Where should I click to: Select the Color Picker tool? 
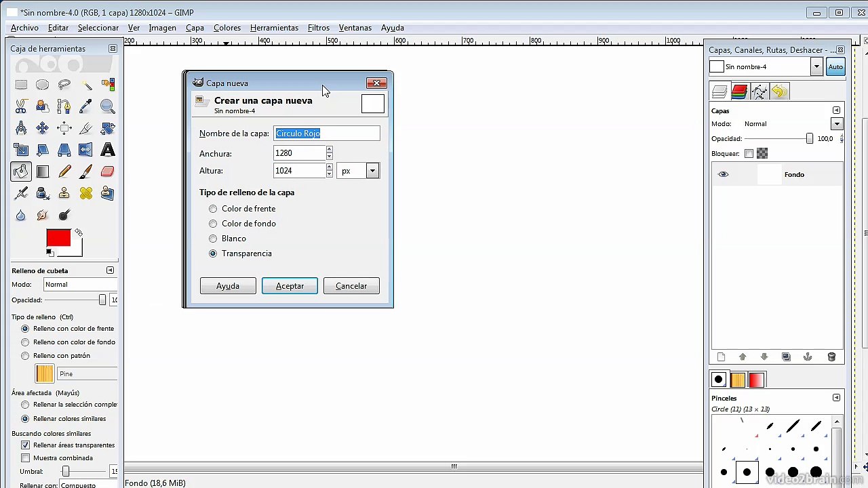pos(86,106)
